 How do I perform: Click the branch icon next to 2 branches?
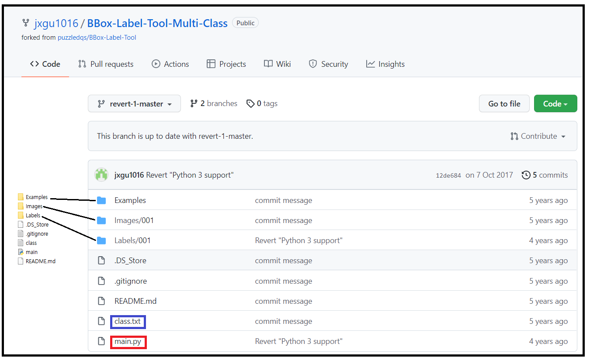pos(194,103)
